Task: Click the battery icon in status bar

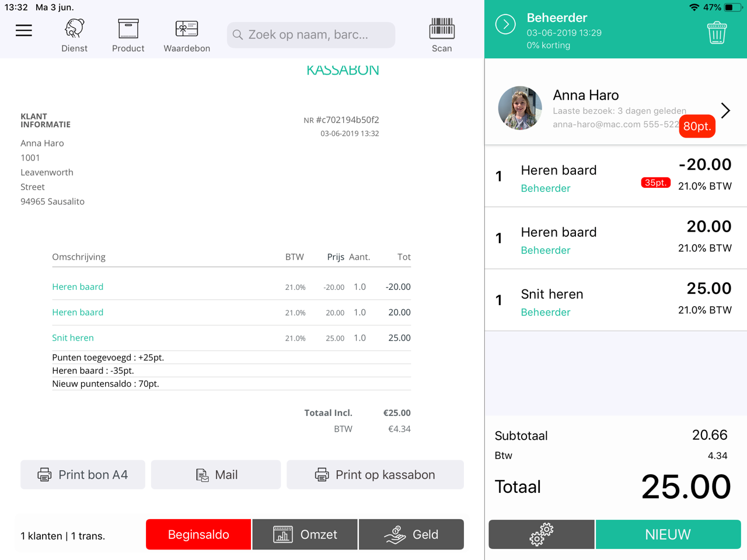Action: pos(732,8)
